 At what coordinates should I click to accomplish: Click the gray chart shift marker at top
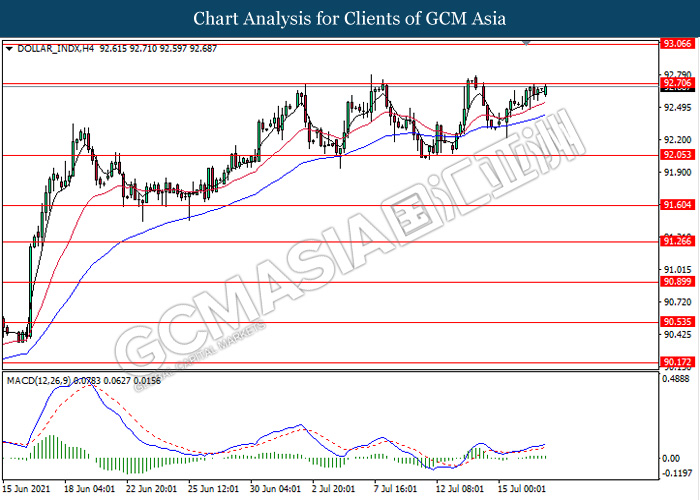click(x=527, y=43)
